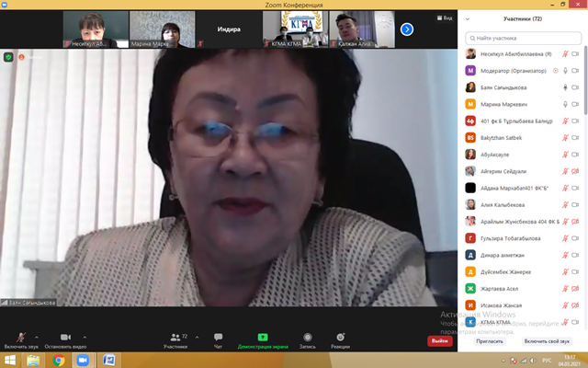Start Демонстрация экрана screen share
Screen dimensions: 588x368
[263, 340]
